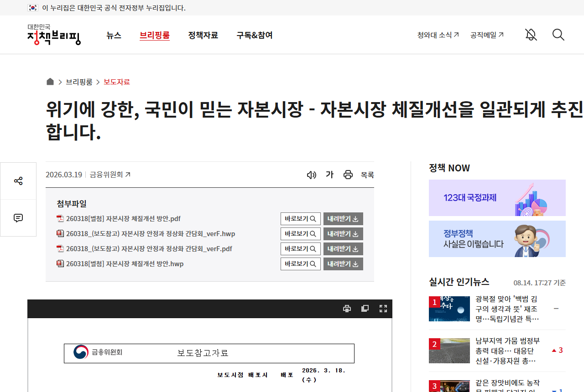
Task: Print the article using printer icon
Action: click(x=348, y=175)
